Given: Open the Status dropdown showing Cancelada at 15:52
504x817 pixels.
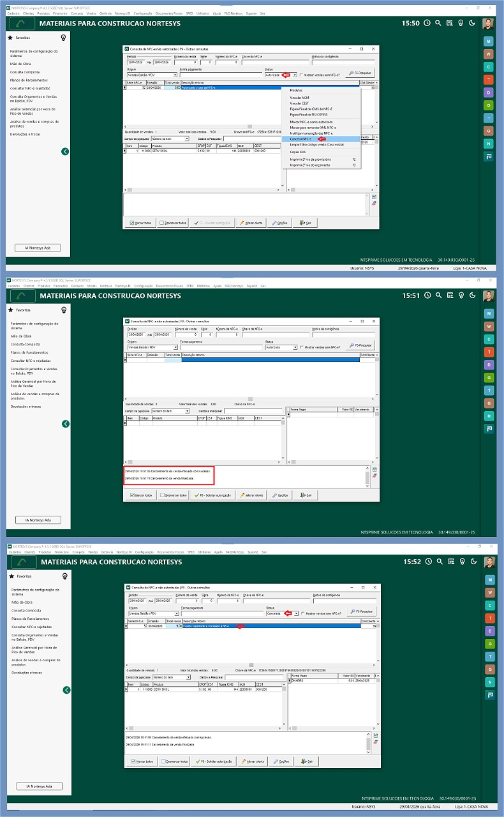Looking at the screenshot, I should pyautogui.click(x=295, y=614).
